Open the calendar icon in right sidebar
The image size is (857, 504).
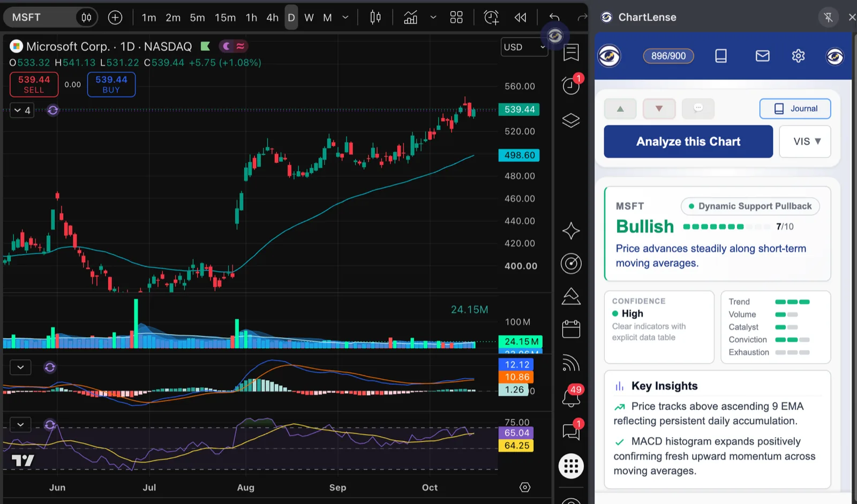click(x=571, y=329)
